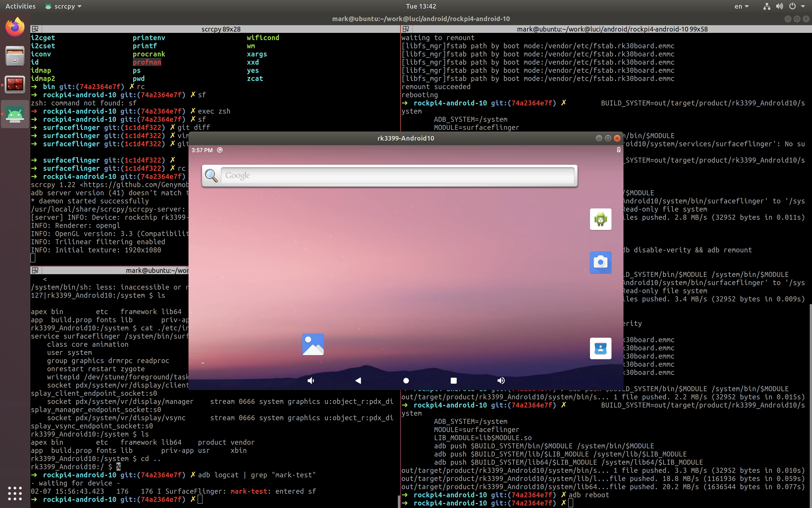
Task: Open the power icon system menu
Action: point(793,6)
